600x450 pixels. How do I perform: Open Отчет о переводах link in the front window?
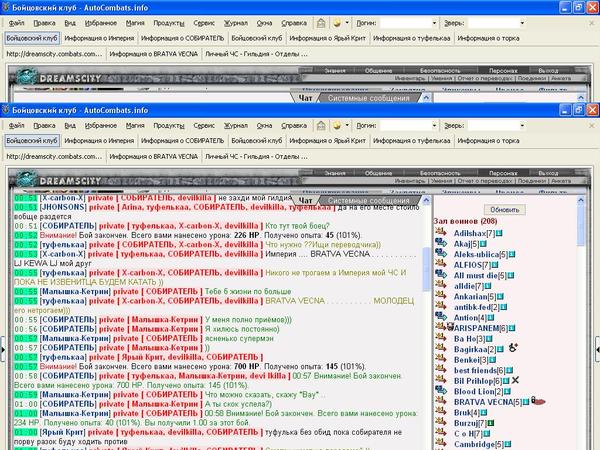tap(485, 181)
